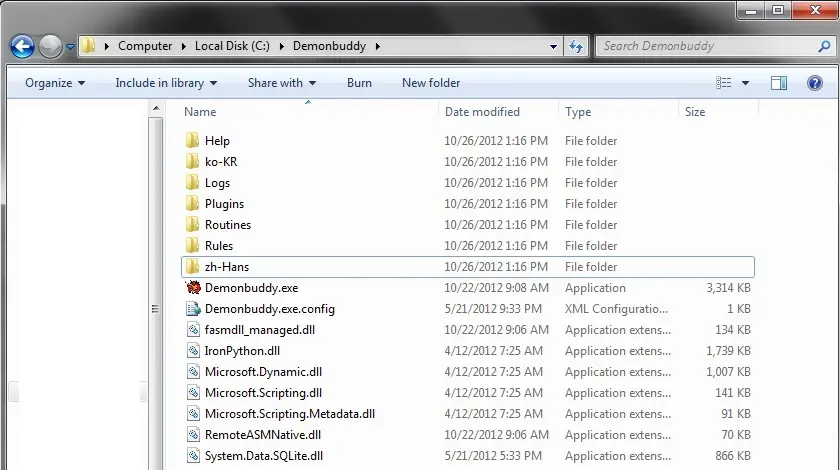Open the Organize menu
The image size is (840, 470).
[x=55, y=83]
